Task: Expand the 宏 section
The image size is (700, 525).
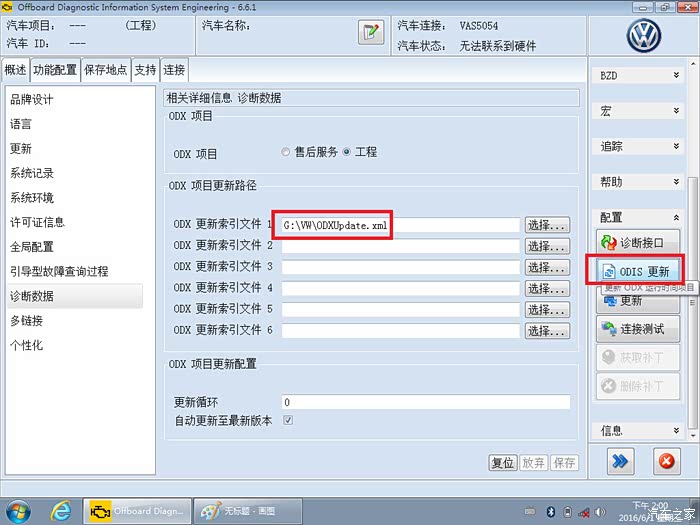Action: [638, 111]
